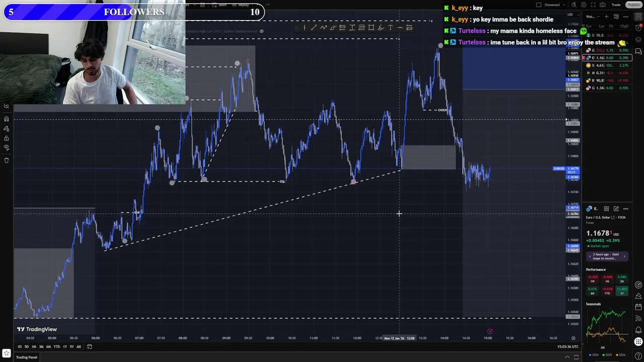
Task: Open the Gold leaps to record news item
Action: click(608, 256)
